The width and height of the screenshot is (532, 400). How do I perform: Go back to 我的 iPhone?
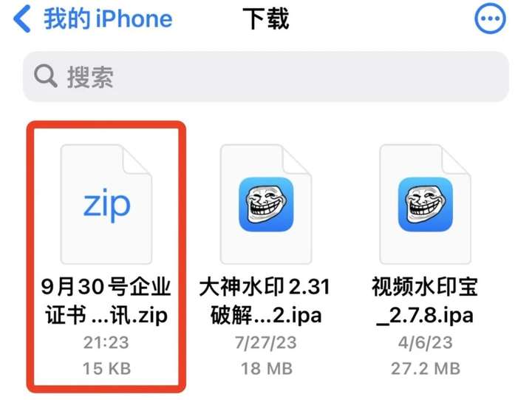[108, 19]
